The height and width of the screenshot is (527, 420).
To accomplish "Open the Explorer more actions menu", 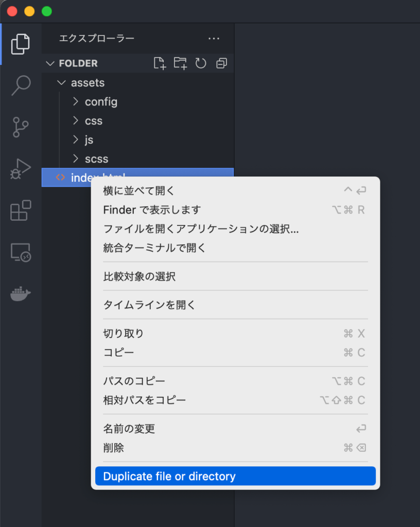I will pyautogui.click(x=214, y=39).
